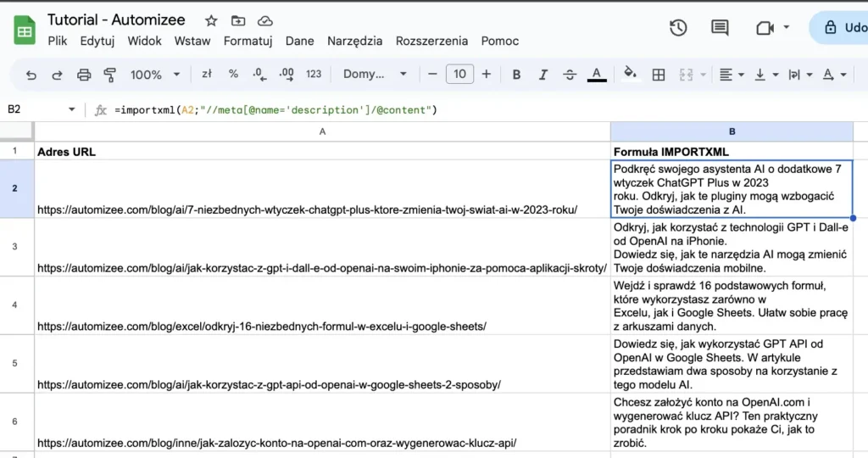The width and height of the screenshot is (868, 458).
Task: Open text wrapping options
Action: pos(800,75)
